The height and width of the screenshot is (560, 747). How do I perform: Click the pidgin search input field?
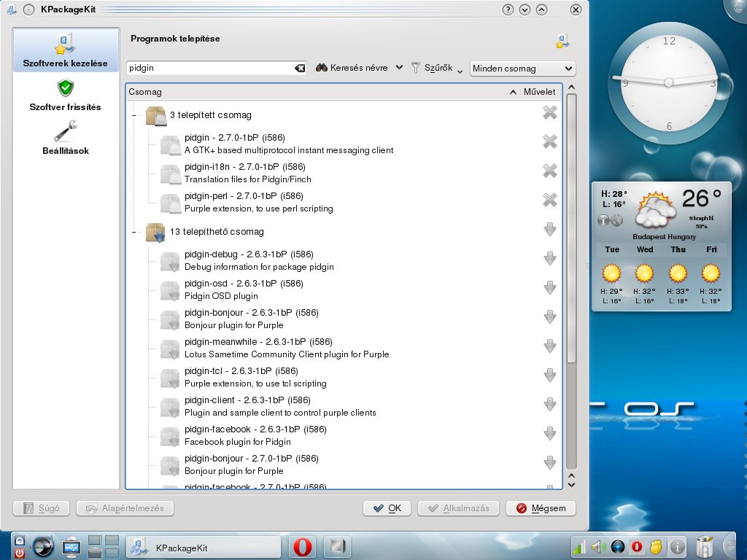210,68
